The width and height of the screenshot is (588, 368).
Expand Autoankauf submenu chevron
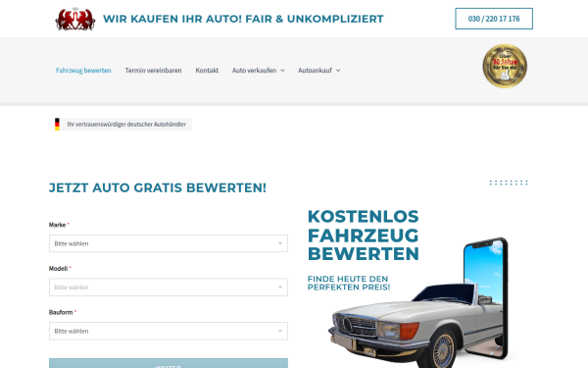[x=338, y=71]
